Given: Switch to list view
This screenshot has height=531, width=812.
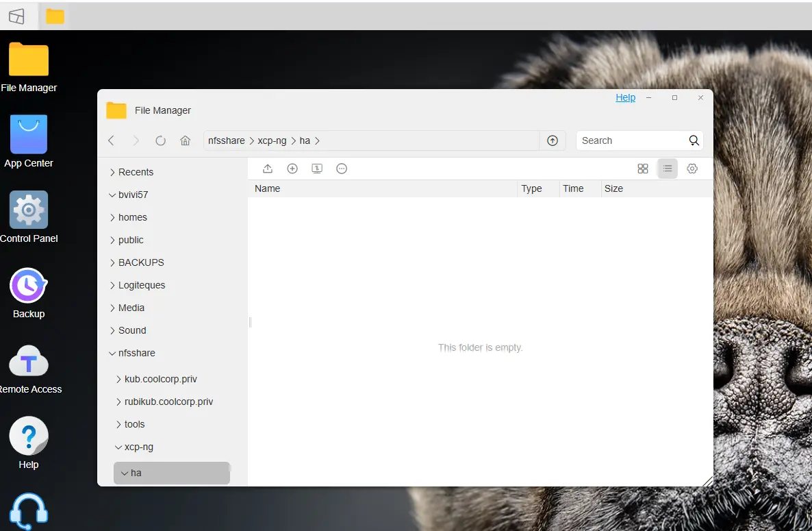Looking at the screenshot, I should pos(668,169).
